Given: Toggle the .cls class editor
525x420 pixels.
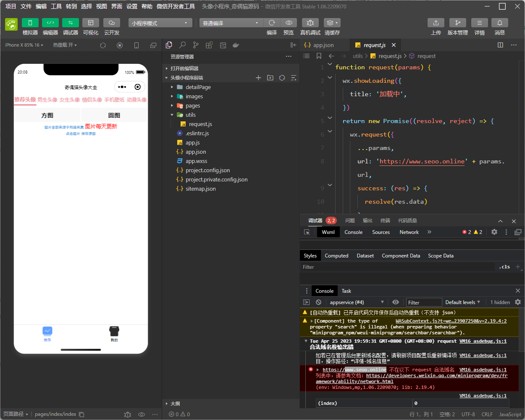Looking at the screenshot, I should pyautogui.click(x=504, y=267).
